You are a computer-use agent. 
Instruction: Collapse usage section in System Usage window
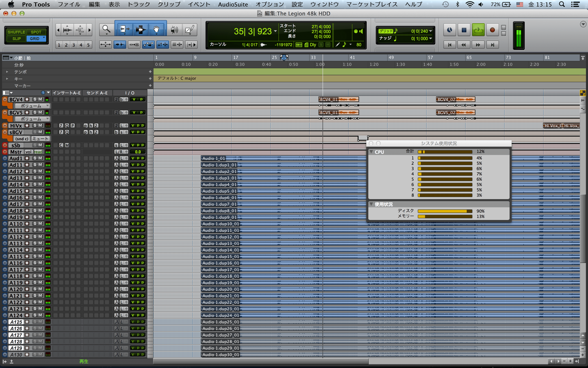(x=371, y=204)
